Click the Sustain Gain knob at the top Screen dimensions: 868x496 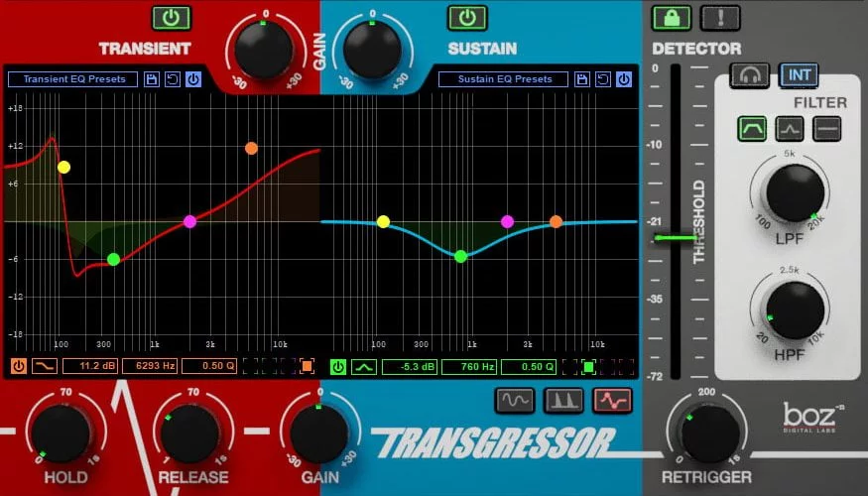click(372, 50)
